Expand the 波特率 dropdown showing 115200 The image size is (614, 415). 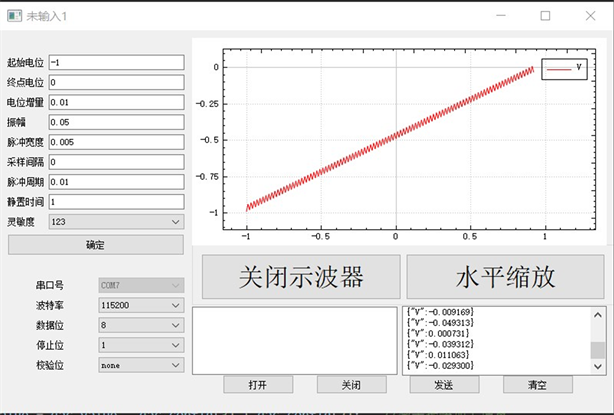point(141,305)
